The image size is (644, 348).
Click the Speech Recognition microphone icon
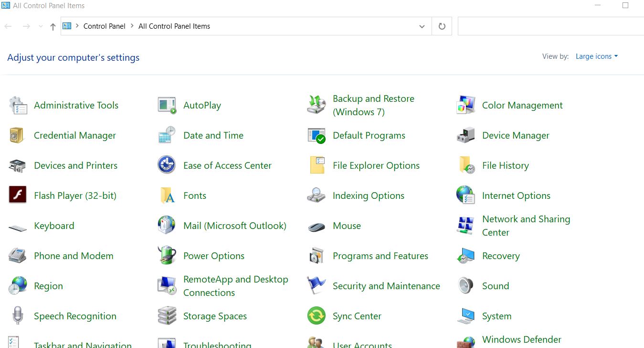[x=18, y=316]
